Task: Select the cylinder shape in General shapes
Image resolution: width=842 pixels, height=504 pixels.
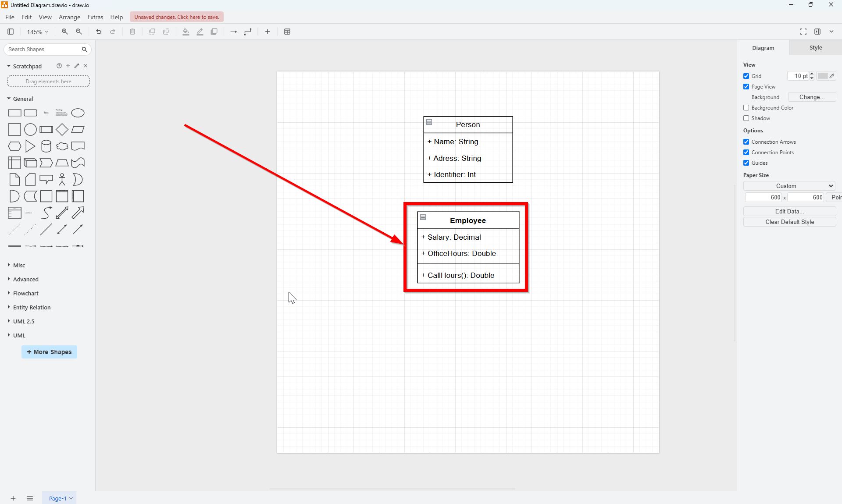Action: coord(46,146)
